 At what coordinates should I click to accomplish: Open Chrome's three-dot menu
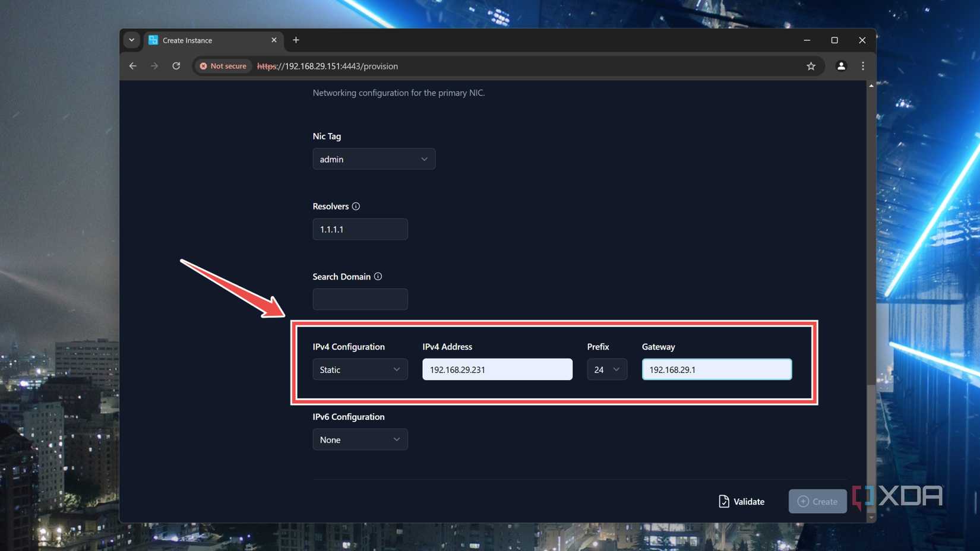(863, 66)
